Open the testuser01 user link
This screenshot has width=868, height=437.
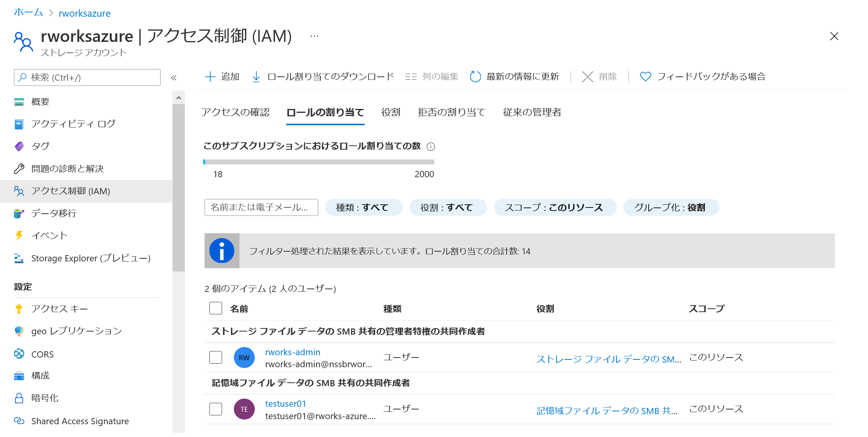[x=286, y=404]
